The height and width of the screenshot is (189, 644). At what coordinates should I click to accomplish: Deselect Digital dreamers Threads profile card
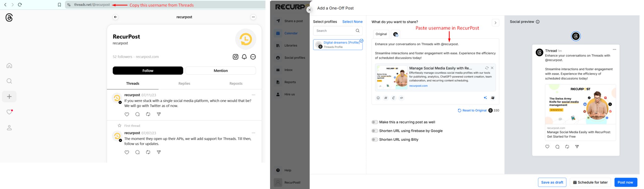point(338,45)
